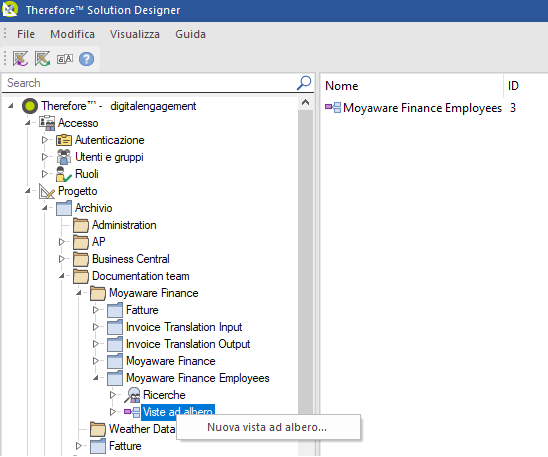Expand the Business Central folder

62,259
